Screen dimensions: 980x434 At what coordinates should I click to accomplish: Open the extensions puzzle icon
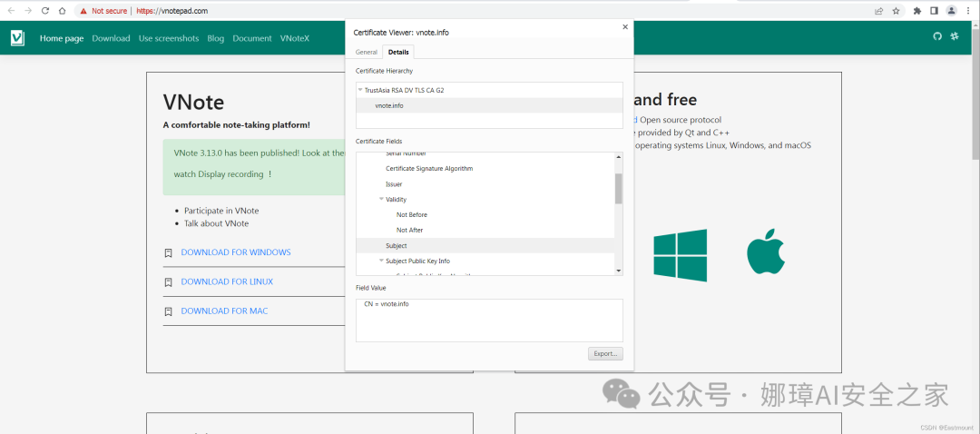tap(917, 11)
